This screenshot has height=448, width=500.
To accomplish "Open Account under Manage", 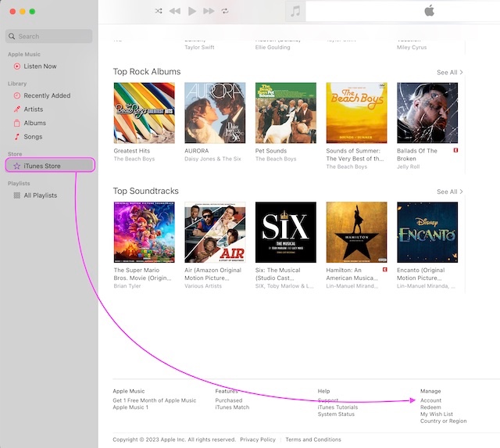I will pos(430,400).
